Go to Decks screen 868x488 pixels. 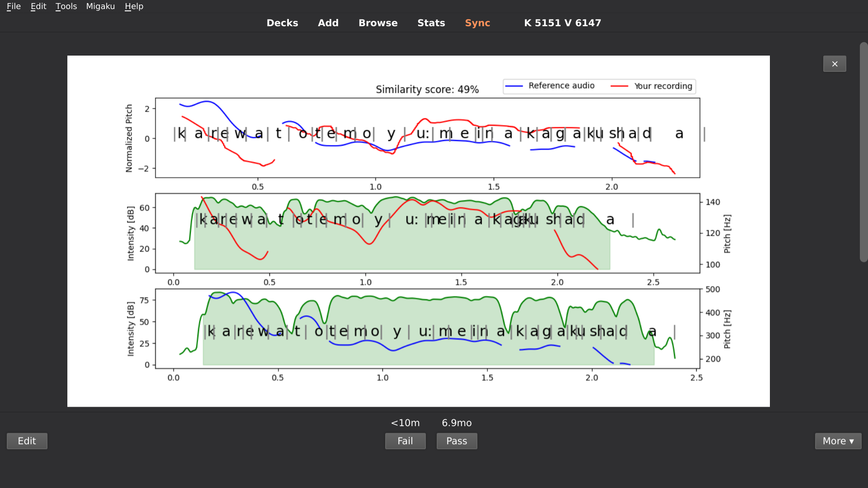[282, 23]
